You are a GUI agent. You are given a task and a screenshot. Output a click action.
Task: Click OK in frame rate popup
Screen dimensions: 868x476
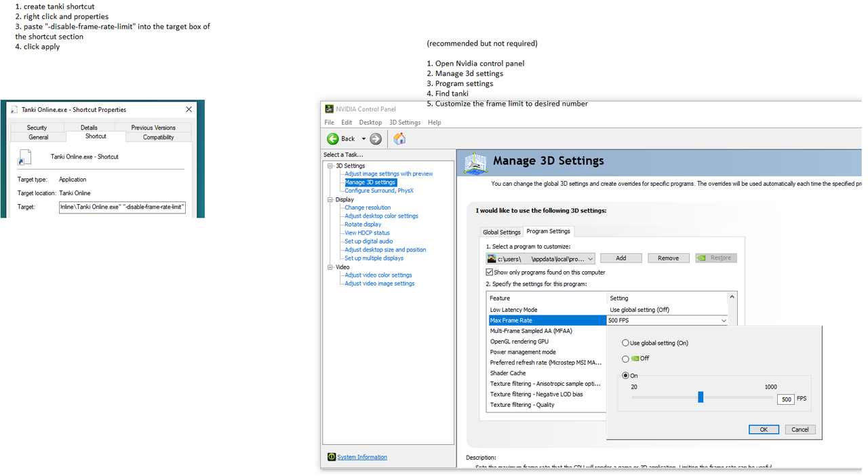coord(764,429)
